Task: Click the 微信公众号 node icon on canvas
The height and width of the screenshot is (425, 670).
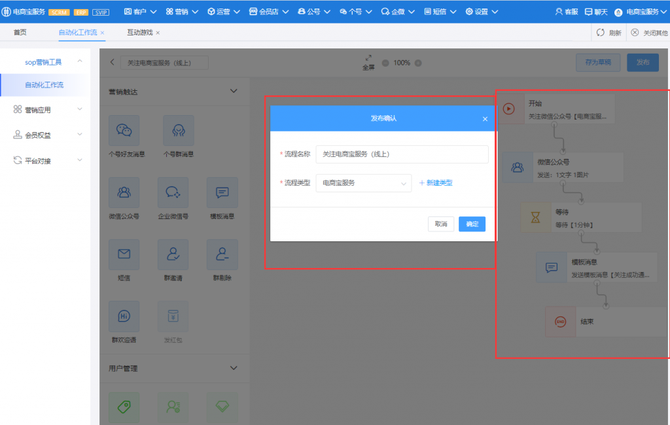Action: (517, 167)
